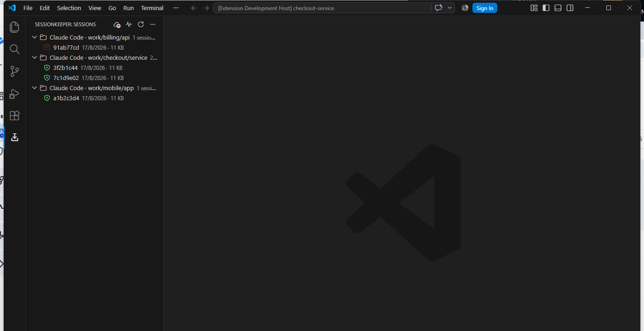The width and height of the screenshot is (644, 331).
Task: Close the VS Code window
Action: point(630,8)
